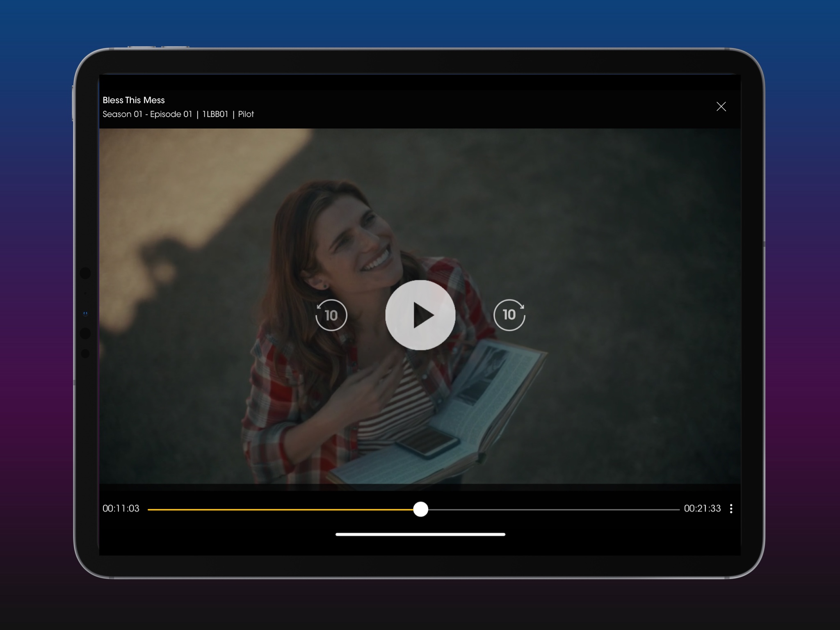The height and width of the screenshot is (630, 840).
Task: Close the video player
Action: 721,107
